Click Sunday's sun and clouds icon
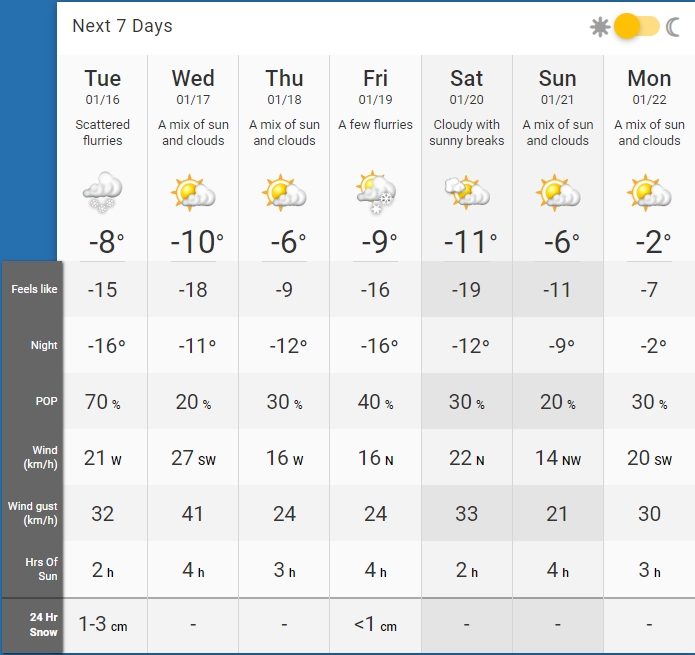Image resolution: width=695 pixels, height=655 pixels. click(x=558, y=192)
